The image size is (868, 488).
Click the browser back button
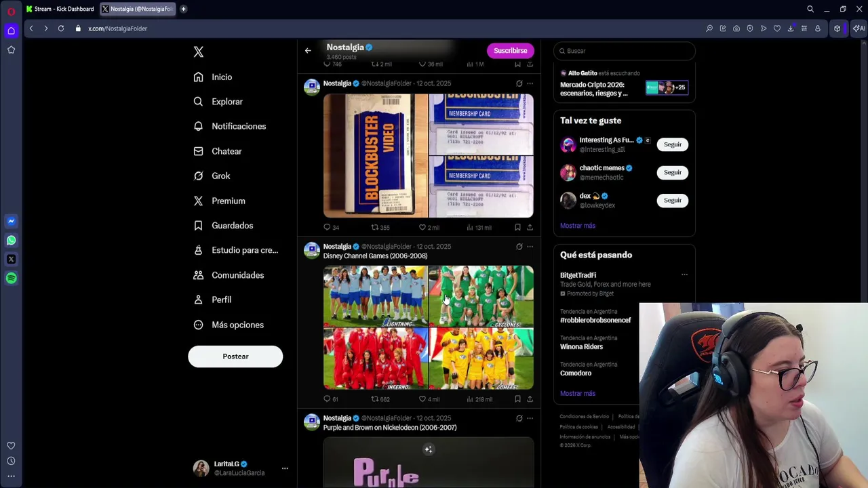click(x=31, y=28)
